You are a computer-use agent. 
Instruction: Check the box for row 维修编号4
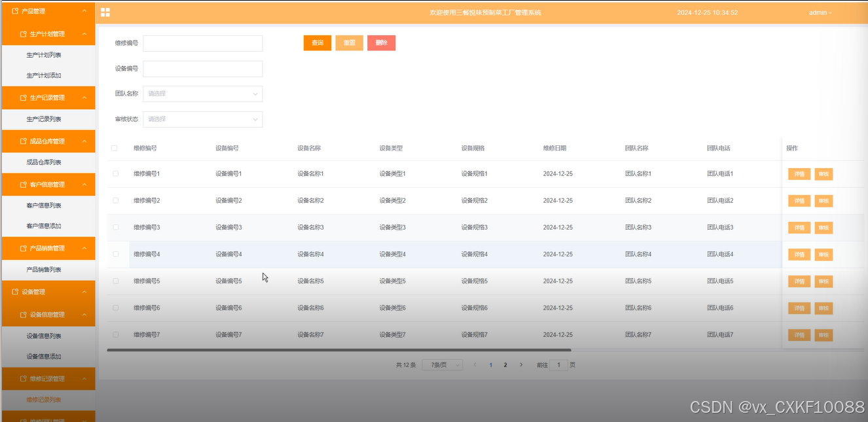pos(116,254)
